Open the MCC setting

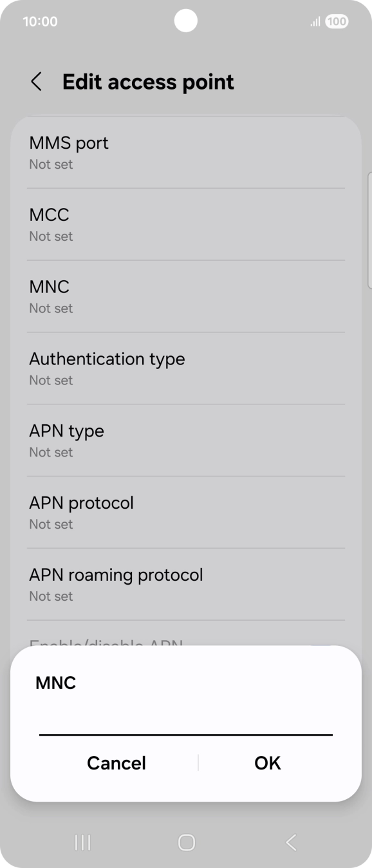(186, 224)
